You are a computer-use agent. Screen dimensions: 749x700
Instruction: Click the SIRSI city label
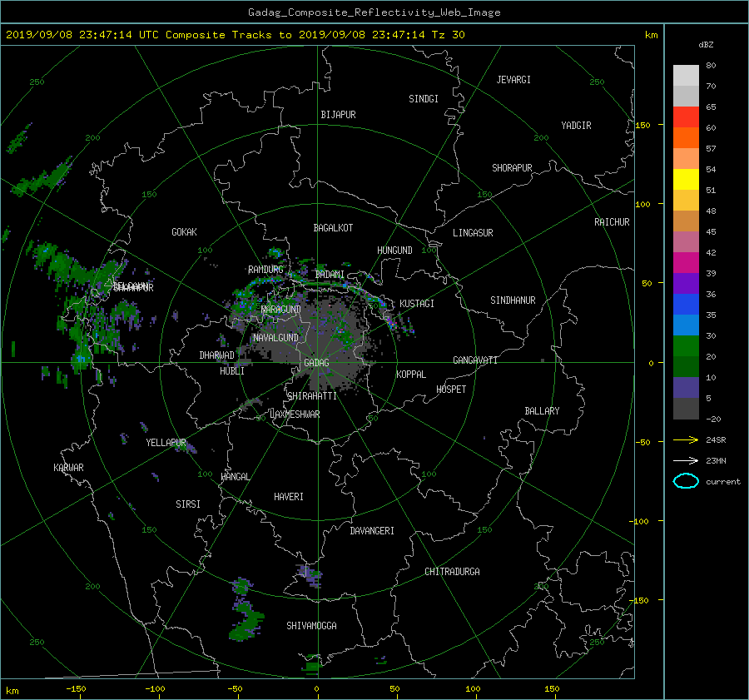(x=188, y=504)
